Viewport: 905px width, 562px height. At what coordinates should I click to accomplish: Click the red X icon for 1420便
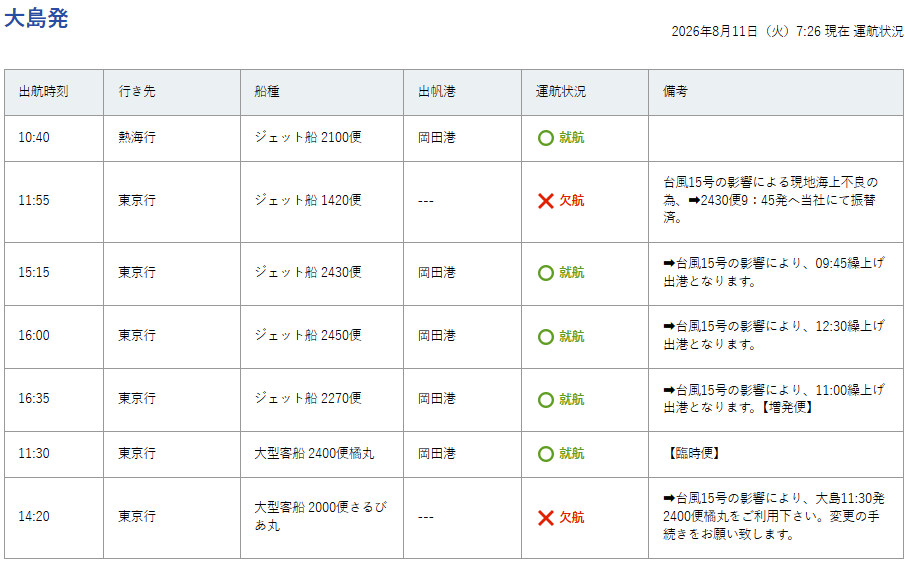[x=545, y=201]
